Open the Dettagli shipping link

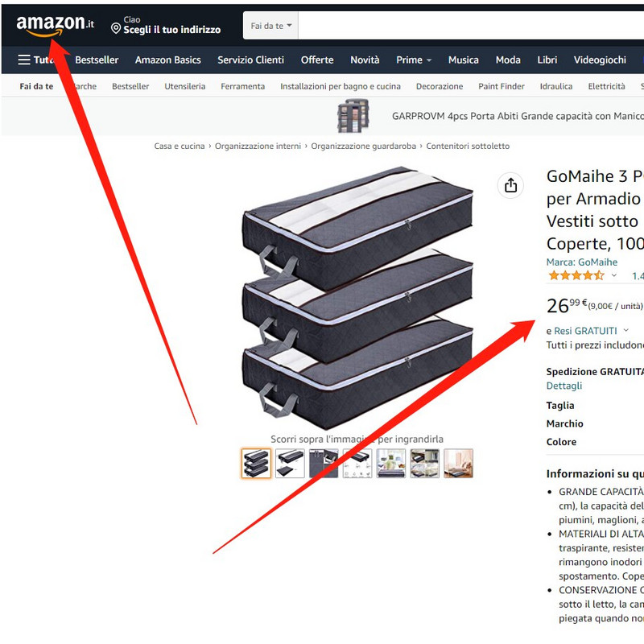(x=564, y=386)
